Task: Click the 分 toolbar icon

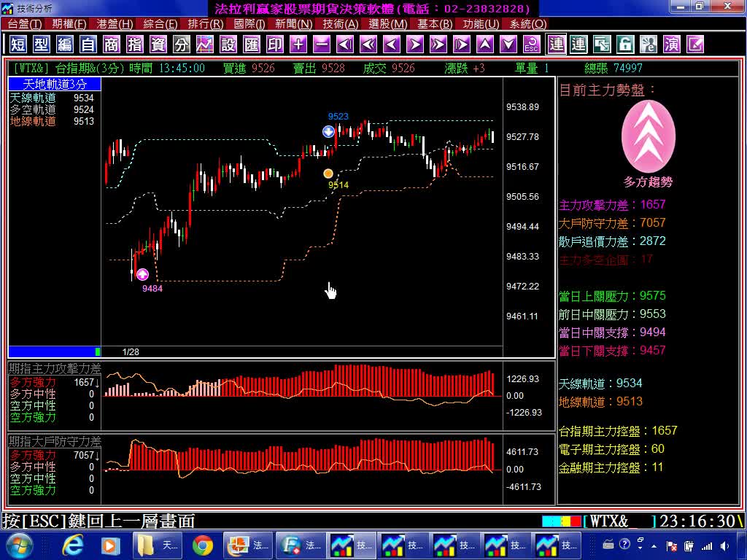Action: [x=182, y=44]
